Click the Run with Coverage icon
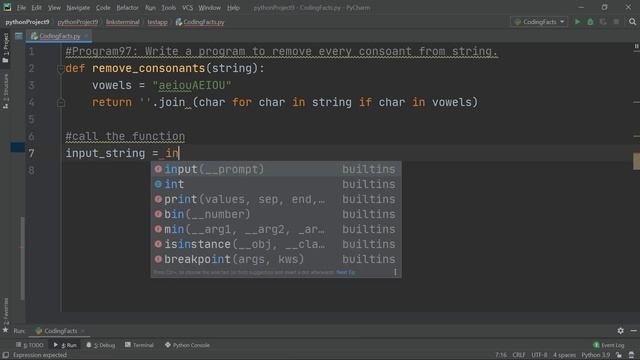Image resolution: width=640 pixels, height=360 pixels. [x=603, y=22]
